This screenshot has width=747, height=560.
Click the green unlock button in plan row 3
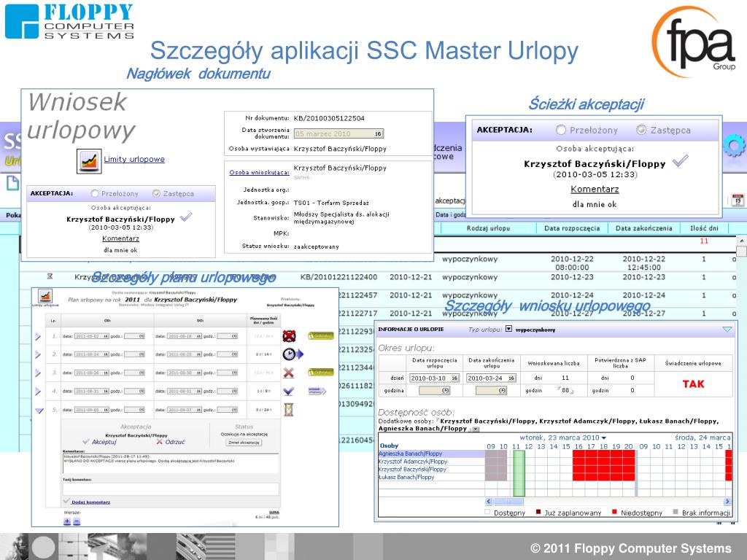click(x=321, y=372)
